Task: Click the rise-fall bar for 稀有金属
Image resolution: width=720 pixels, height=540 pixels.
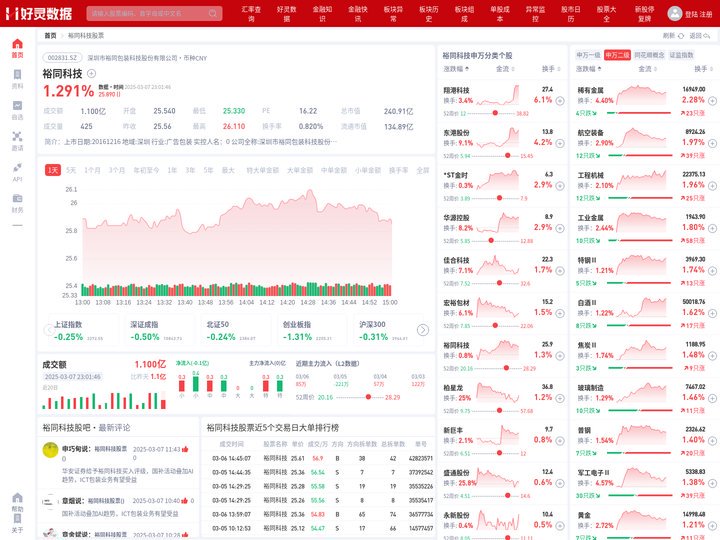Action: (x=639, y=112)
